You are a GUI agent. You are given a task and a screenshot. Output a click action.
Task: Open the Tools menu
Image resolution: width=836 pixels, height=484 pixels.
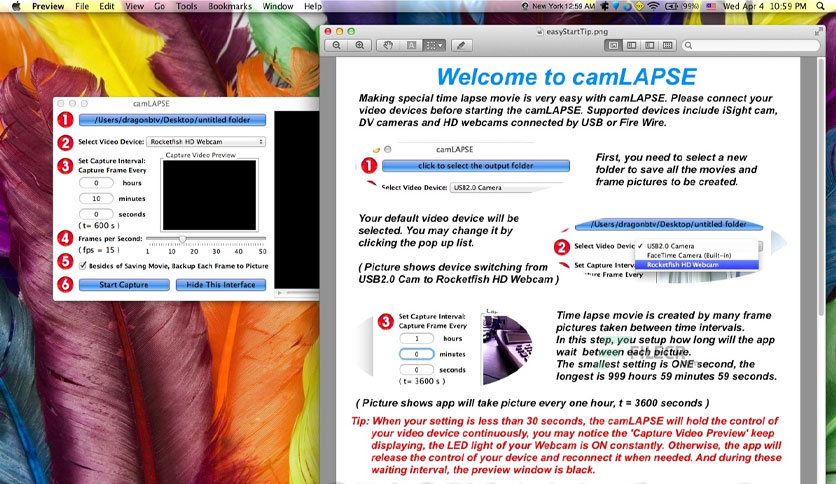pos(187,6)
